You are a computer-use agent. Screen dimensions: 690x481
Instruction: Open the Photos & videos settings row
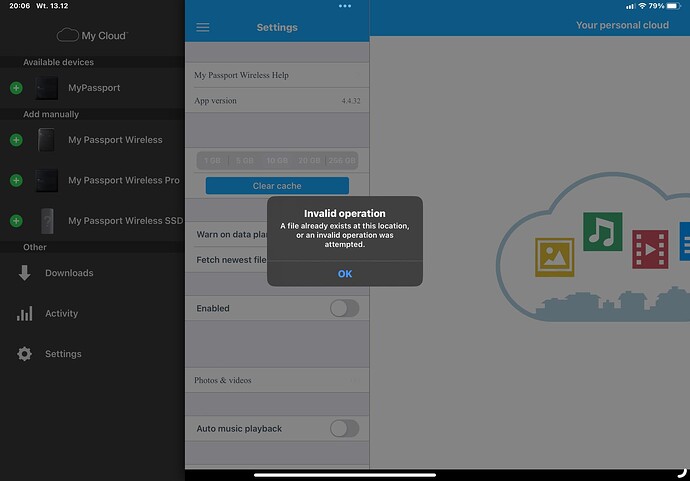tap(277, 380)
